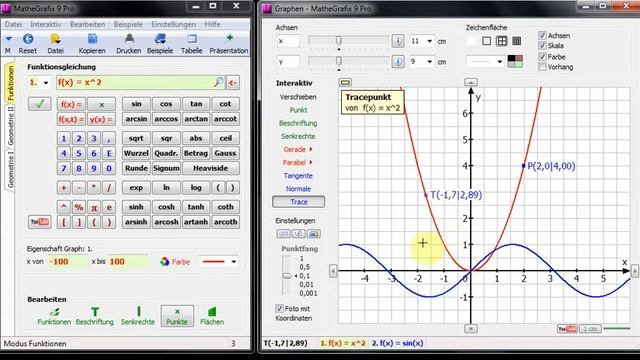The image size is (640, 360).
Task: Adjust the x-axis slider
Action: click(338, 40)
